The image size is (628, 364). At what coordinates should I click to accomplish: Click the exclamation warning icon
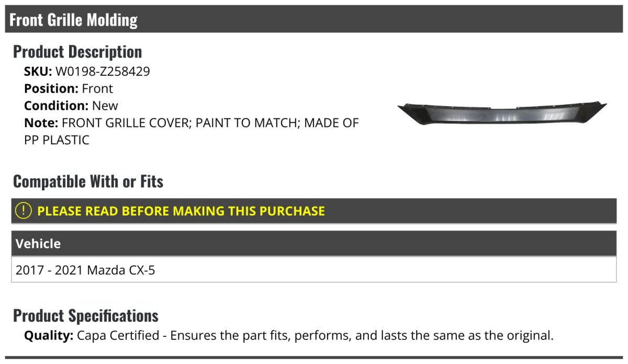click(24, 211)
